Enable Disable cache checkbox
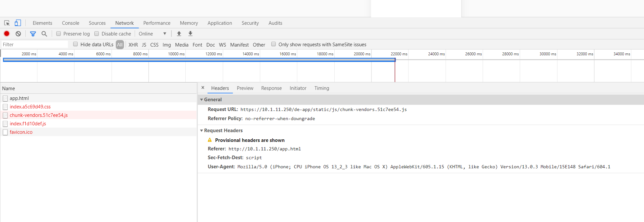The image size is (644, 222). tap(97, 34)
